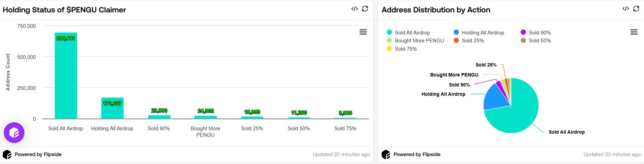This screenshot has height=164, width=644.
Task: Open Powered by Flipside link in right panel
Action: [x=417, y=155]
